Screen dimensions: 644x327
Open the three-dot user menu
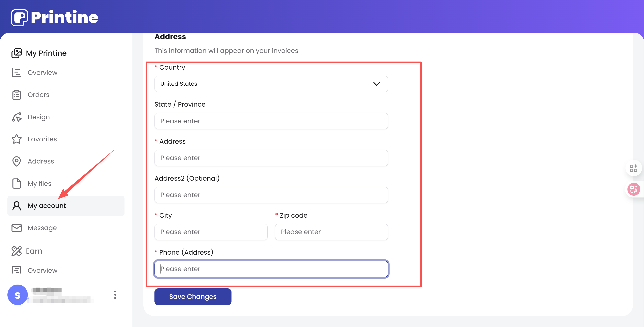click(x=115, y=295)
